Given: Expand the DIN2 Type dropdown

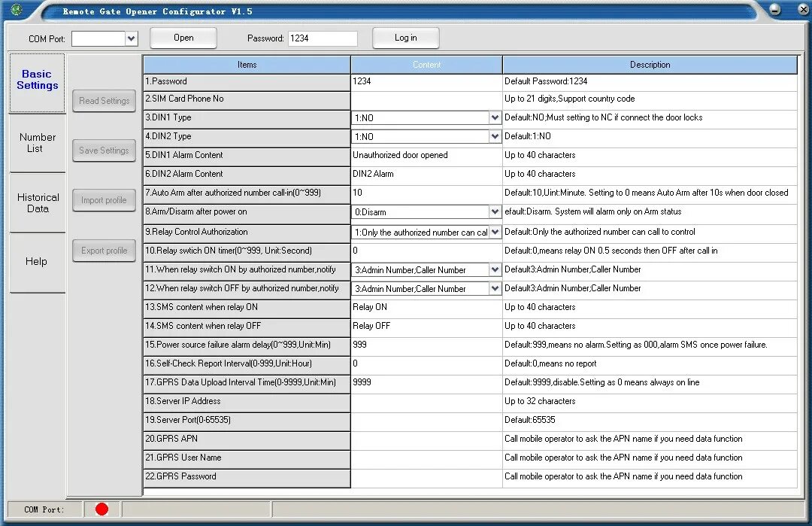Looking at the screenshot, I should (495, 136).
